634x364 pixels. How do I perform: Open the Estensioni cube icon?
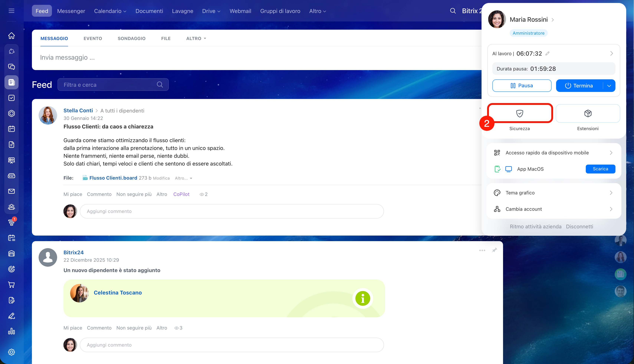pyautogui.click(x=588, y=113)
